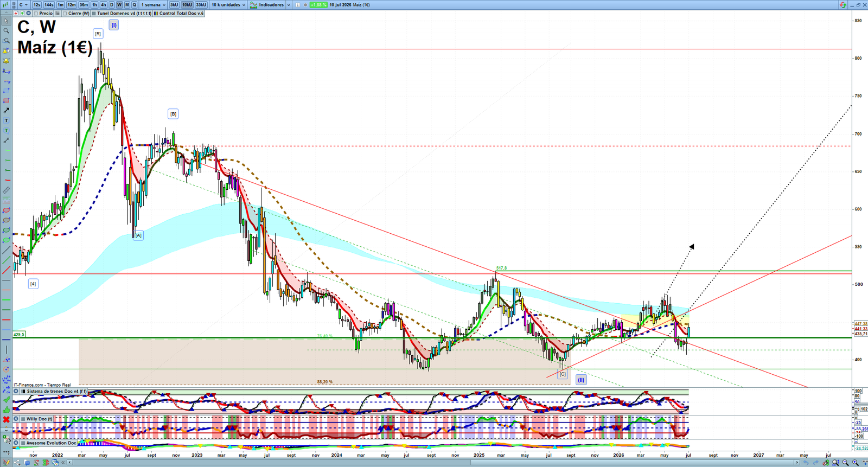The image size is (868, 467).
Task: Switch to the 56m timeframe
Action: pyautogui.click(x=84, y=5)
